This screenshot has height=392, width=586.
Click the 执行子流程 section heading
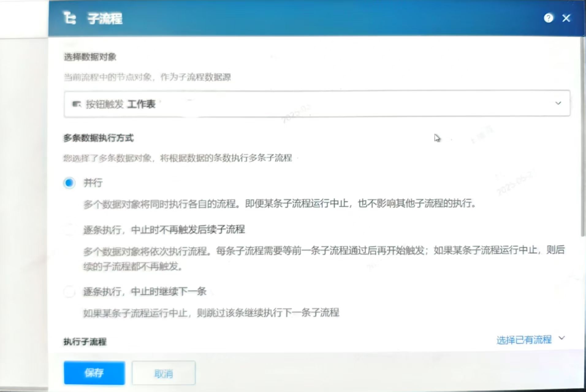coord(85,342)
